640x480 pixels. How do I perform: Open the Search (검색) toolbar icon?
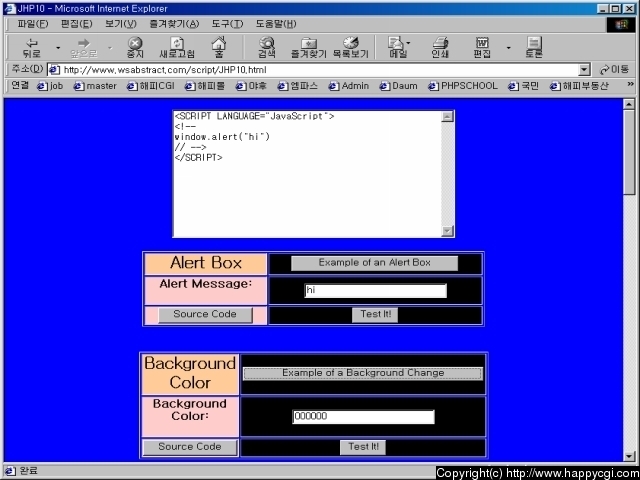point(267,48)
